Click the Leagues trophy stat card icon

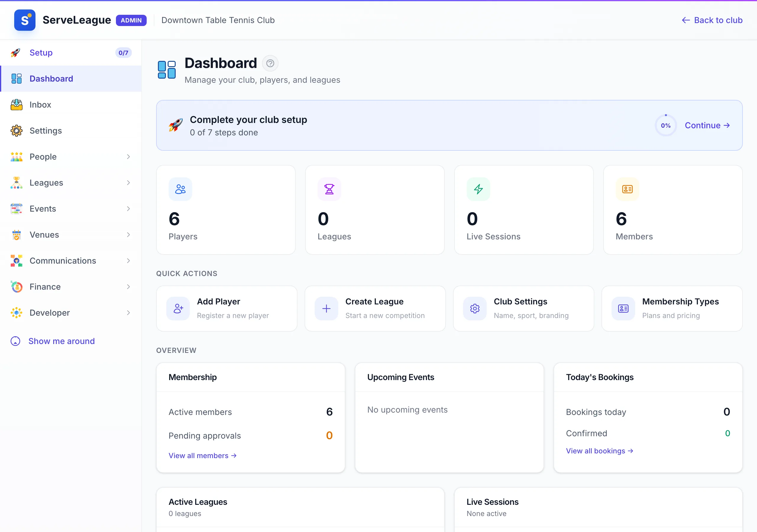tap(329, 189)
